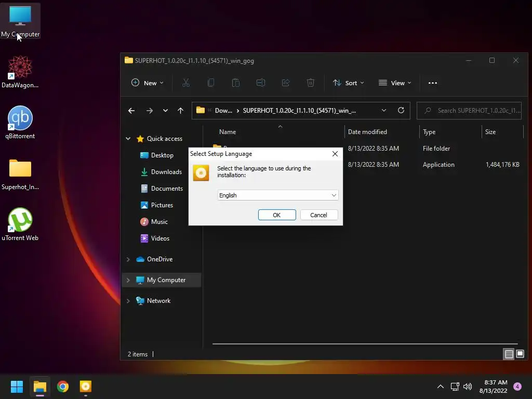
Task: Open the Sort dropdown
Action: [349, 83]
